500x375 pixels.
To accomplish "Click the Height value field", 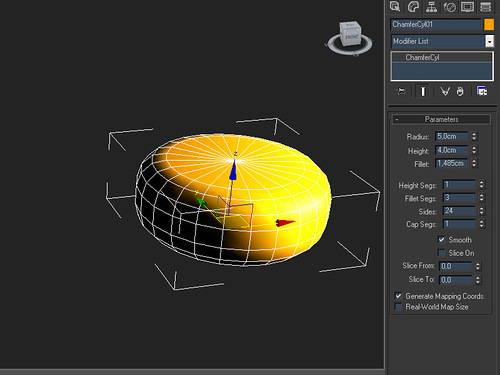I will (x=451, y=150).
